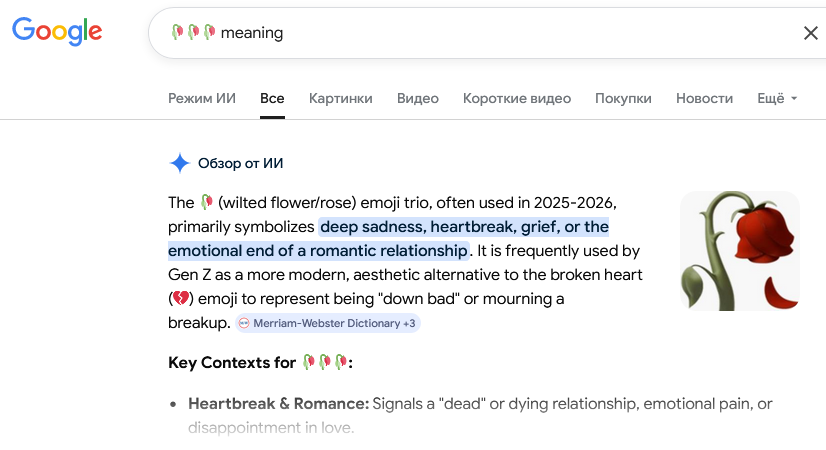
Task: Open the wilted rose image thumbnail
Action: 740,251
